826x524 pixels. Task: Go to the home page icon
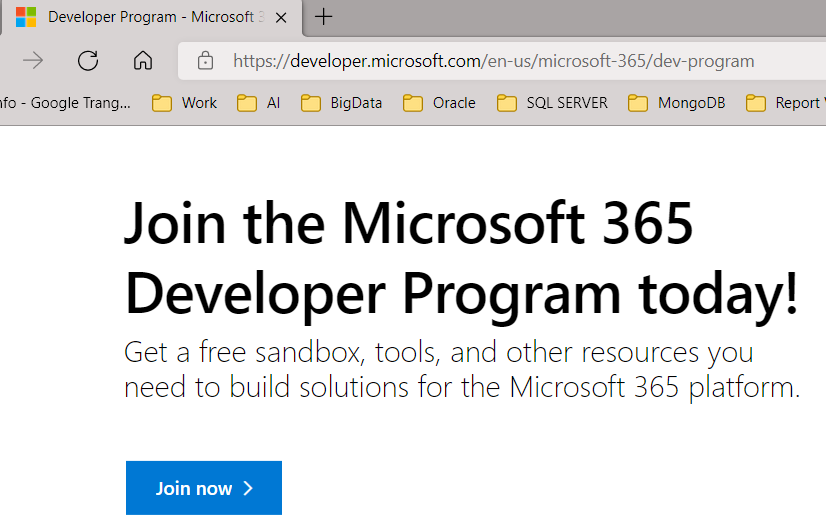[x=143, y=61]
